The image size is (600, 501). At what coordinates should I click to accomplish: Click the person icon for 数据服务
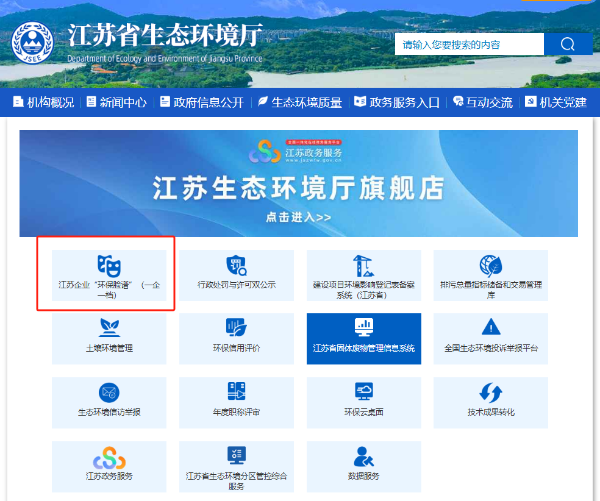[363, 456]
